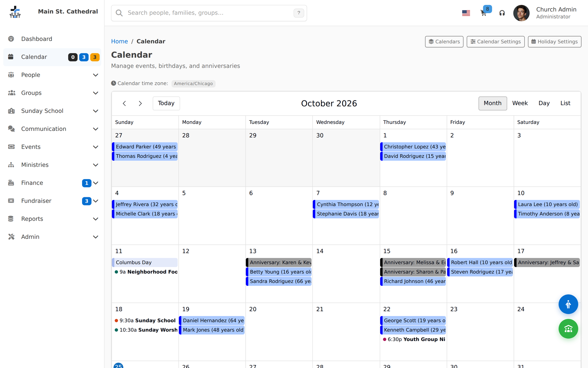Open the US flag language selector

[x=466, y=13]
